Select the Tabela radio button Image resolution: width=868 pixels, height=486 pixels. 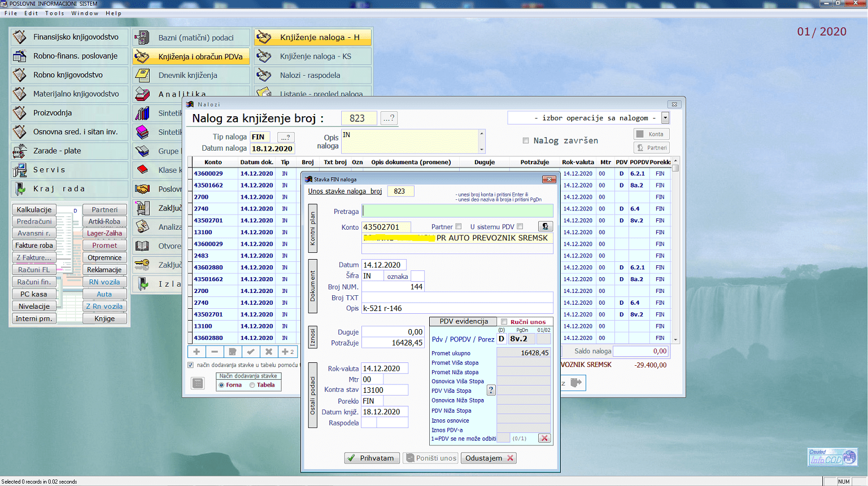point(252,385)
